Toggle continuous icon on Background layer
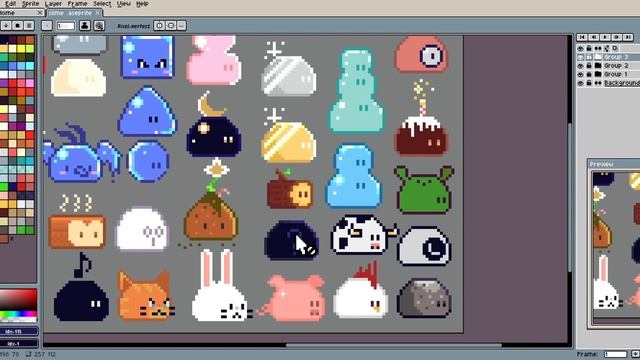640x360 pixels. [598, 83]
